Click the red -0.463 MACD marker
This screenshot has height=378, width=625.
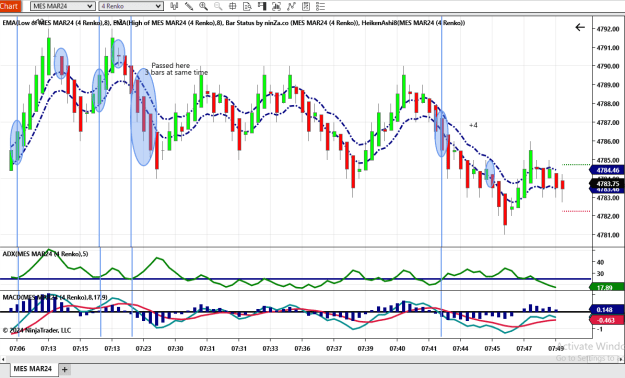click(x=607, y=320)
